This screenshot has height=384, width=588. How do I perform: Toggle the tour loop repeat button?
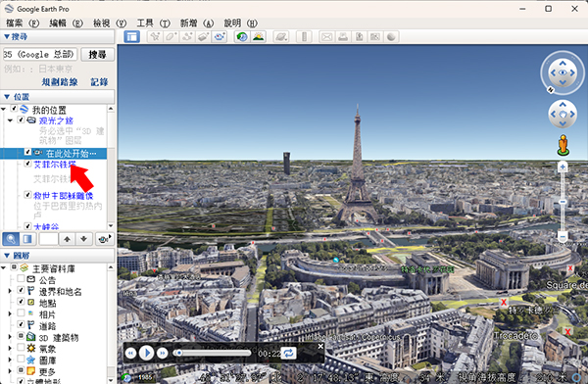click(x=288, y=353)
